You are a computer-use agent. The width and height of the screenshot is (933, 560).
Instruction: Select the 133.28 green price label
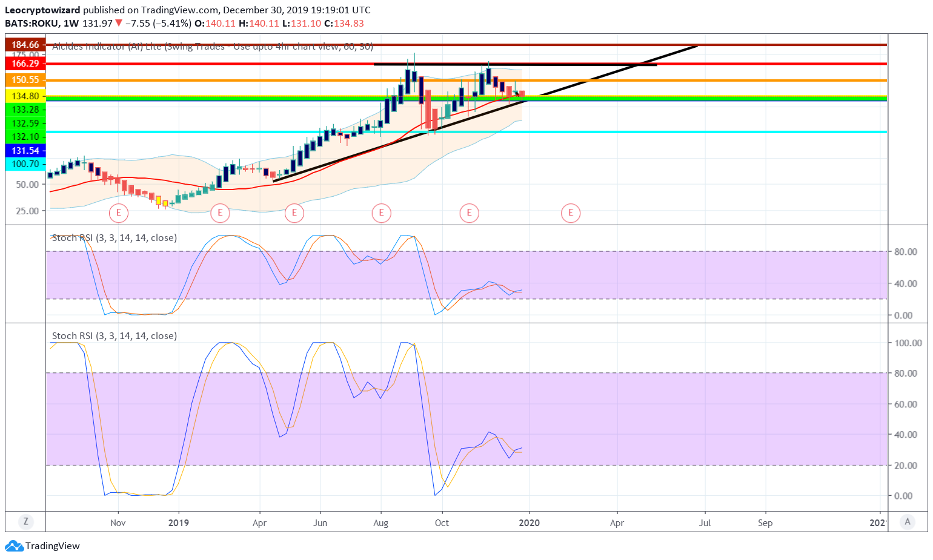click(x=25, y=110)
